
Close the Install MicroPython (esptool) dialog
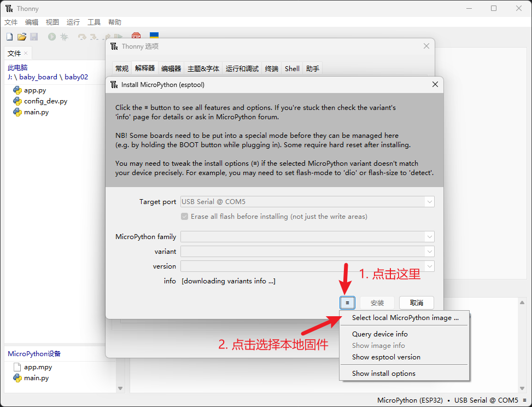click(x=435, y=84)
